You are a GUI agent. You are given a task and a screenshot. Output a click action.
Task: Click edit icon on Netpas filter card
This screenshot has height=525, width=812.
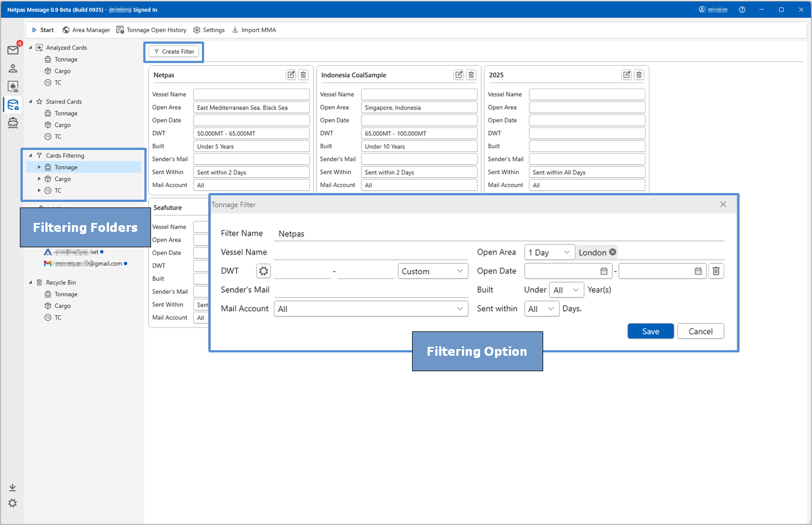pyautogui.click(x=291, y=75)
